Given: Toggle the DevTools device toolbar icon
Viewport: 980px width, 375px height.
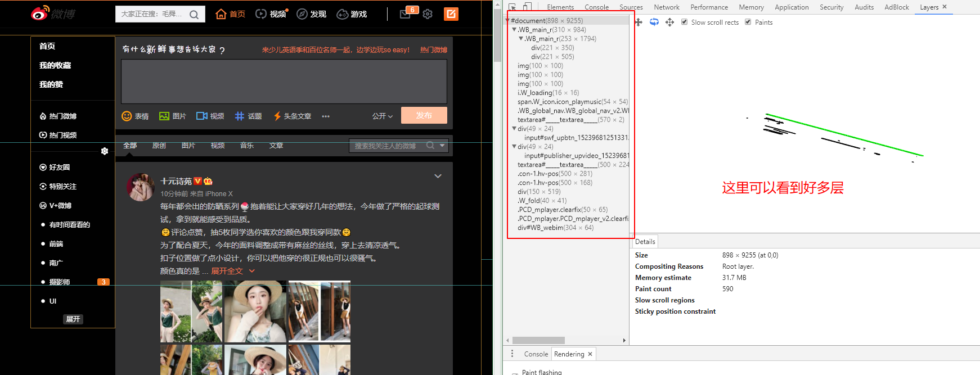Looking at the screenshot, I should [527, 7].
